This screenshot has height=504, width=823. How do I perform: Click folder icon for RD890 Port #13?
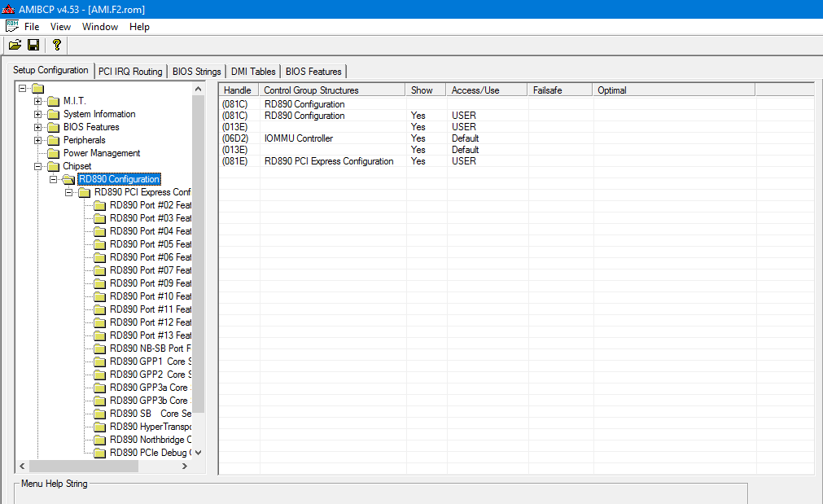[x=100, y=336]
